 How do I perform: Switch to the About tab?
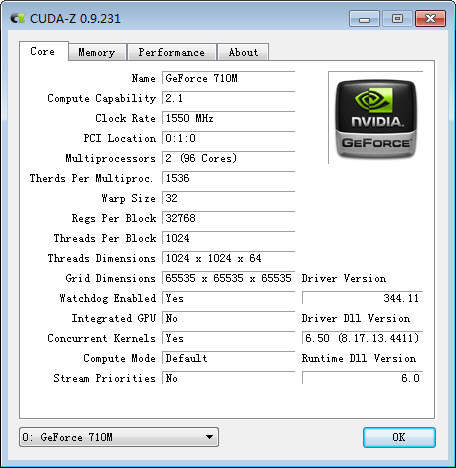(243, 52)
